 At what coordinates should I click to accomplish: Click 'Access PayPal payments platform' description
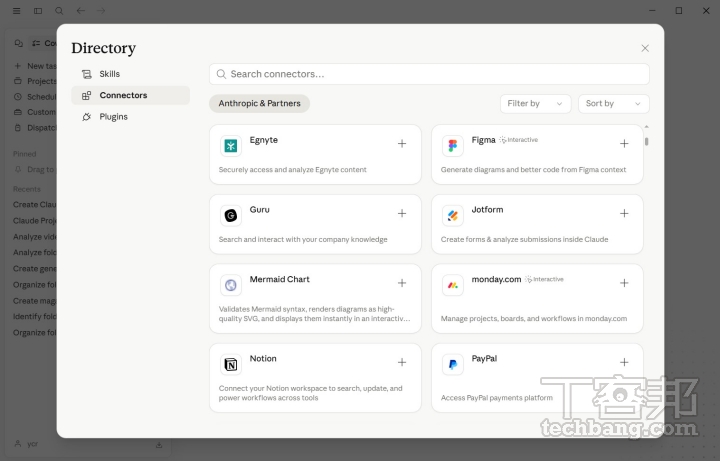tap(496, 398)
